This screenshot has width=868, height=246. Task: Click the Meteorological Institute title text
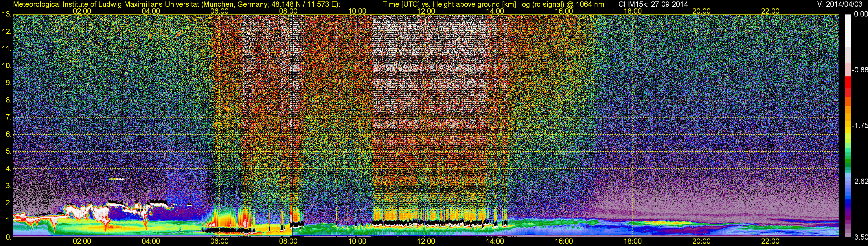click(x=176, y=4)
